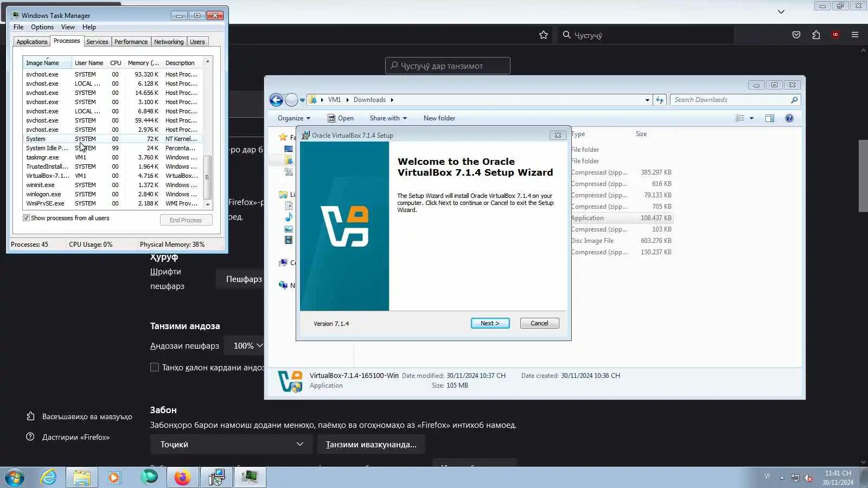
Task: Select Videos library in the Explorer sidebar
Action: point(289,240)
